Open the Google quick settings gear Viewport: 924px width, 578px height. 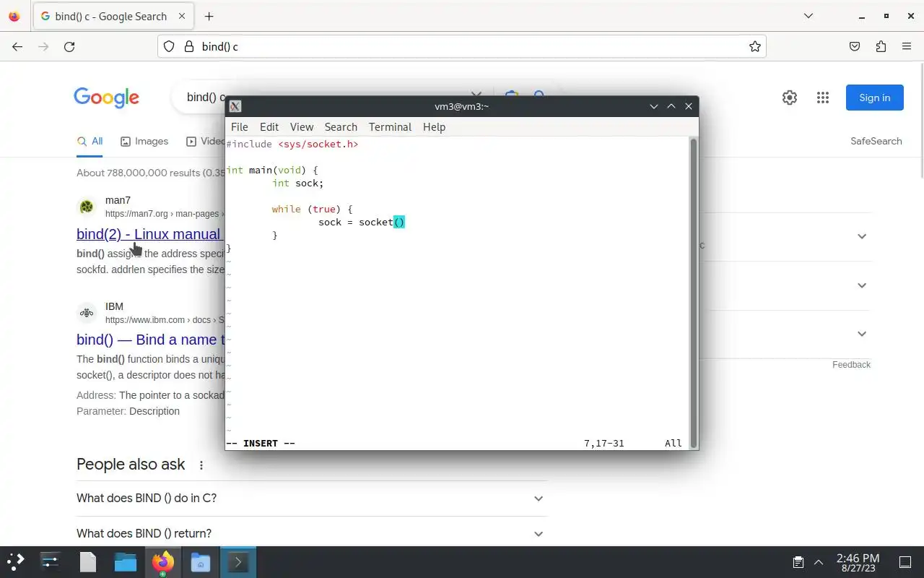point(790,98)
